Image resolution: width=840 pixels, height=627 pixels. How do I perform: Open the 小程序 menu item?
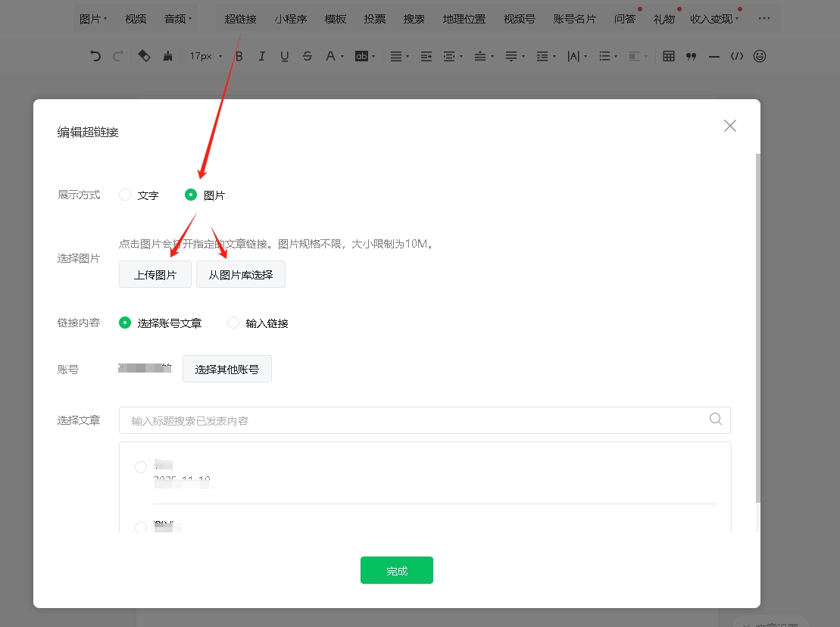(291, 19)
